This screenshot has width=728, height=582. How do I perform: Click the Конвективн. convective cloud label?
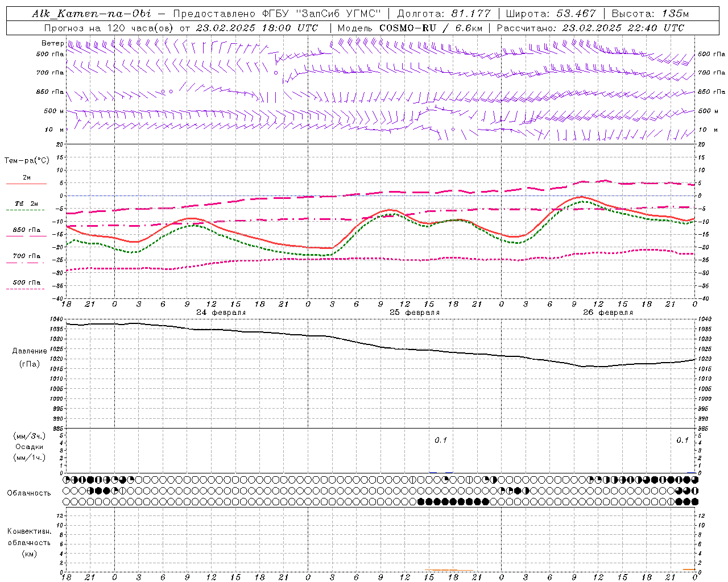pyautogui.click(x=30, y=531)
